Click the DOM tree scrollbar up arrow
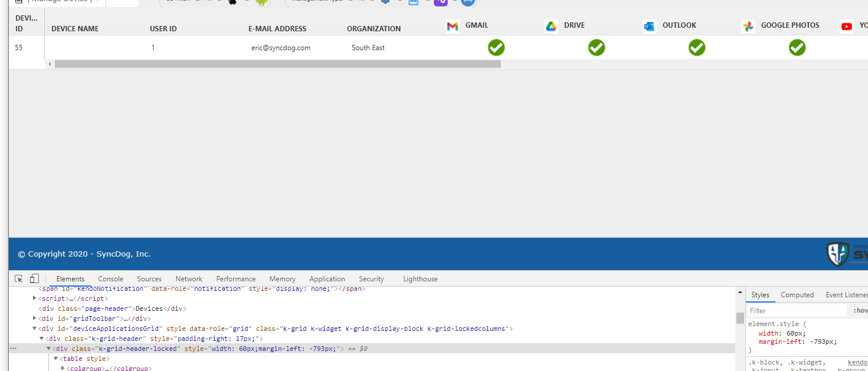 pyautogui.click(x=740, y=292)
